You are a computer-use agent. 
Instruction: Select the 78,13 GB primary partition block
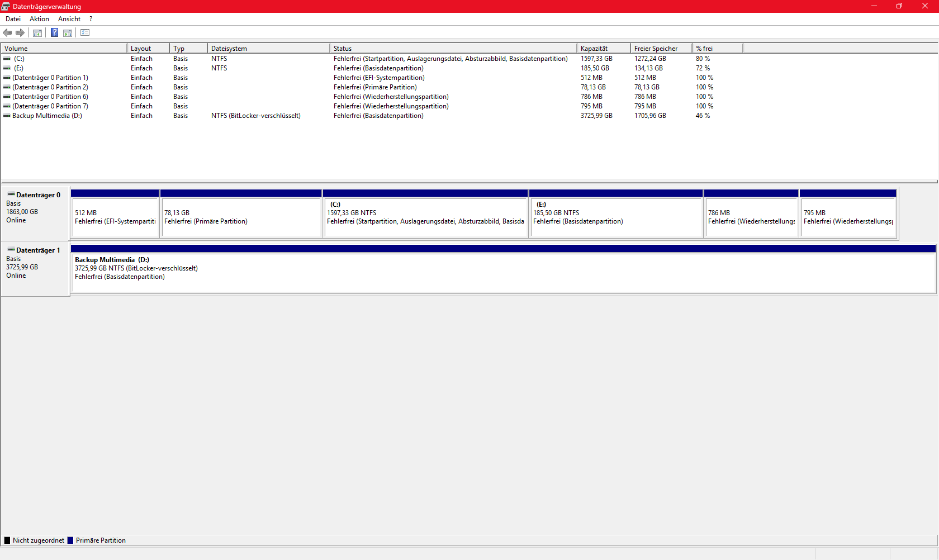[x=241, y=213]
